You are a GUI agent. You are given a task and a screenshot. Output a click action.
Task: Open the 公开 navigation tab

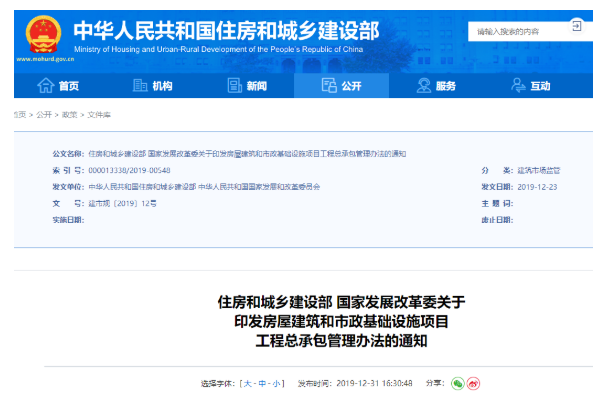click(341, 85)
